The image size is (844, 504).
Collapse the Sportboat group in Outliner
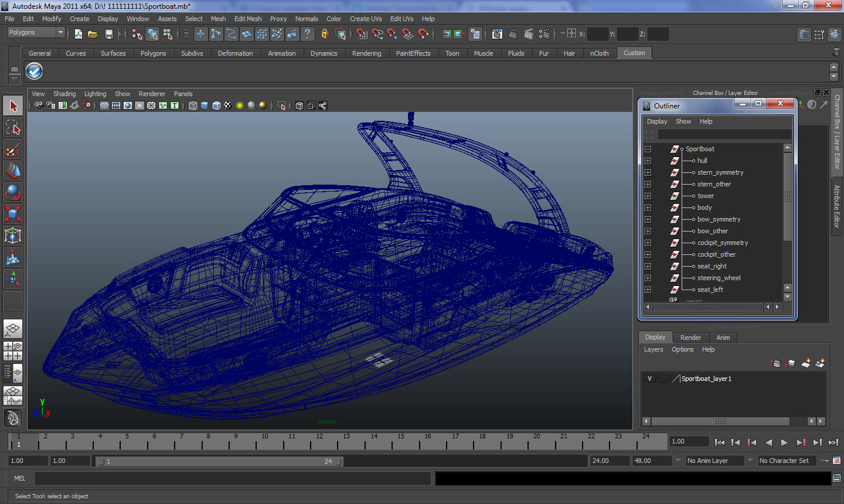coord(648,149)
